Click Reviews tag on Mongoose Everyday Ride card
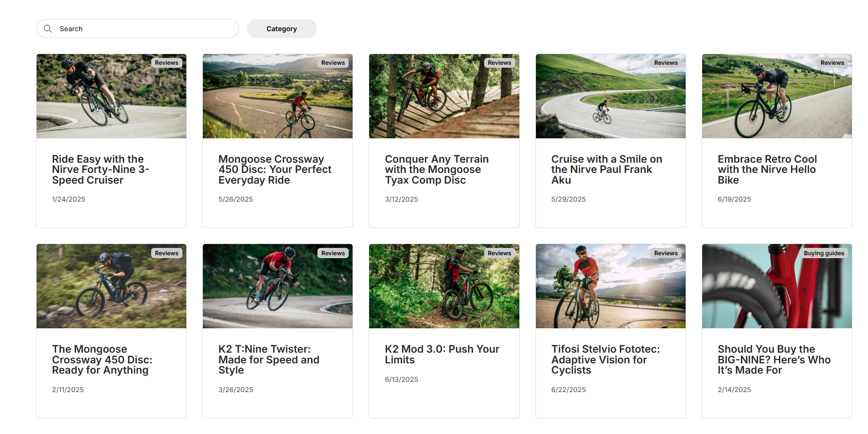Image resolution: width=868 pixels, height=434 pixels. (x=333, y=63)
